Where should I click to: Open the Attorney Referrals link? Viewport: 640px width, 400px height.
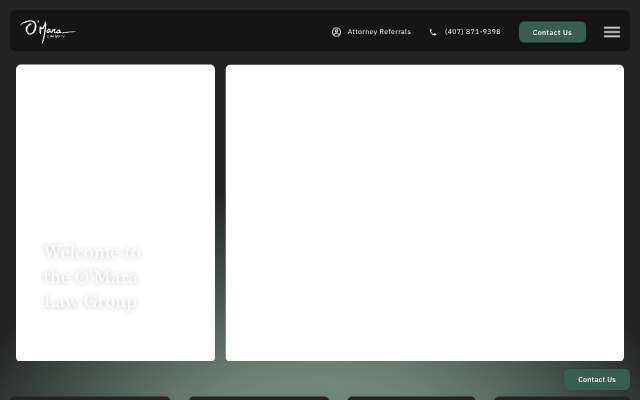[379, 32]
